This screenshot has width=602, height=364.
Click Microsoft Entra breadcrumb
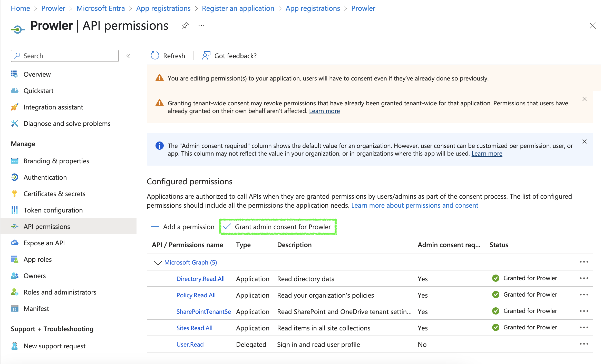[x=101, y=8]
